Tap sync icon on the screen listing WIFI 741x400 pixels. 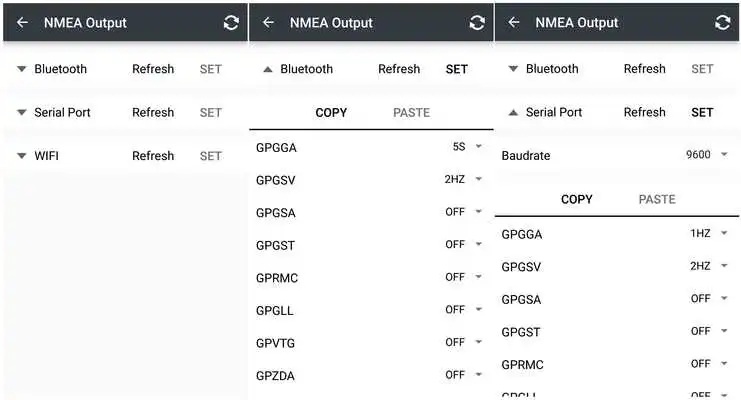pyautogui.click(x=231, y=22)
